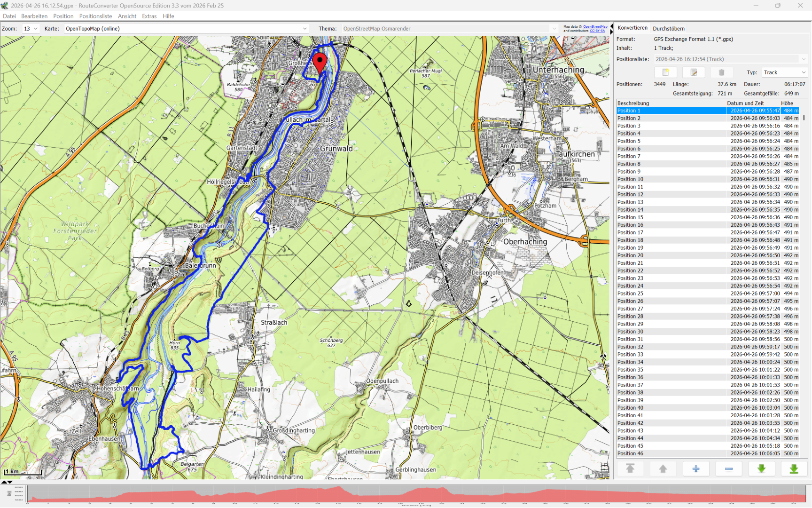Click the blue minus remove position button
Viewport: 812px width, 508px height.
729,468
